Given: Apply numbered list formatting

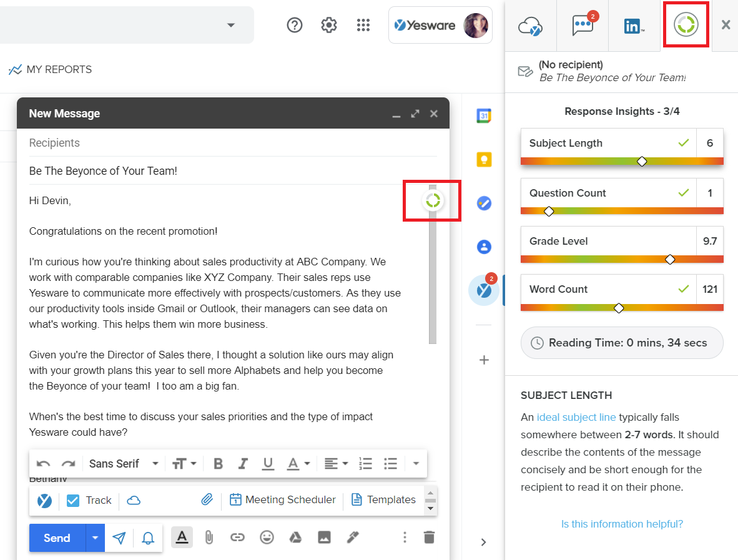Looking at the screenshot, I should click(x=365, y=464).
